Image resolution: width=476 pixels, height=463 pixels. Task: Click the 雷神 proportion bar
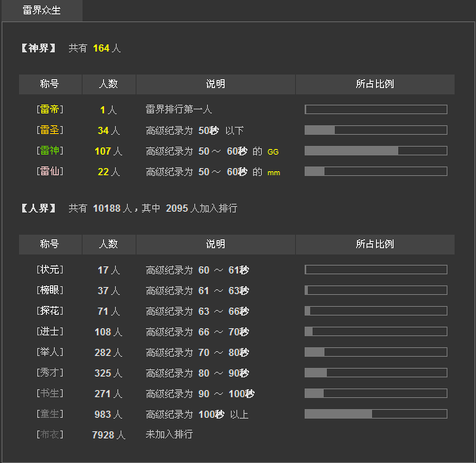376,151
